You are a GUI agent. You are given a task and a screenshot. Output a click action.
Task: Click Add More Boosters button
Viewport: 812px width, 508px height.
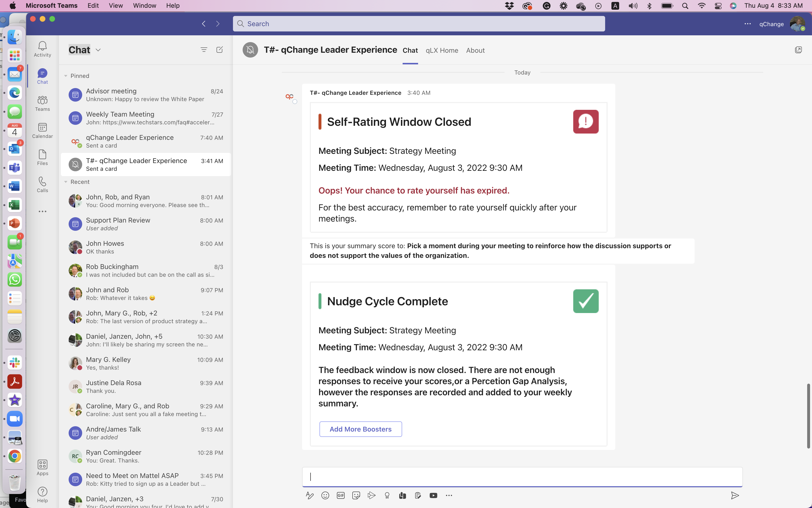coord(360,429)
